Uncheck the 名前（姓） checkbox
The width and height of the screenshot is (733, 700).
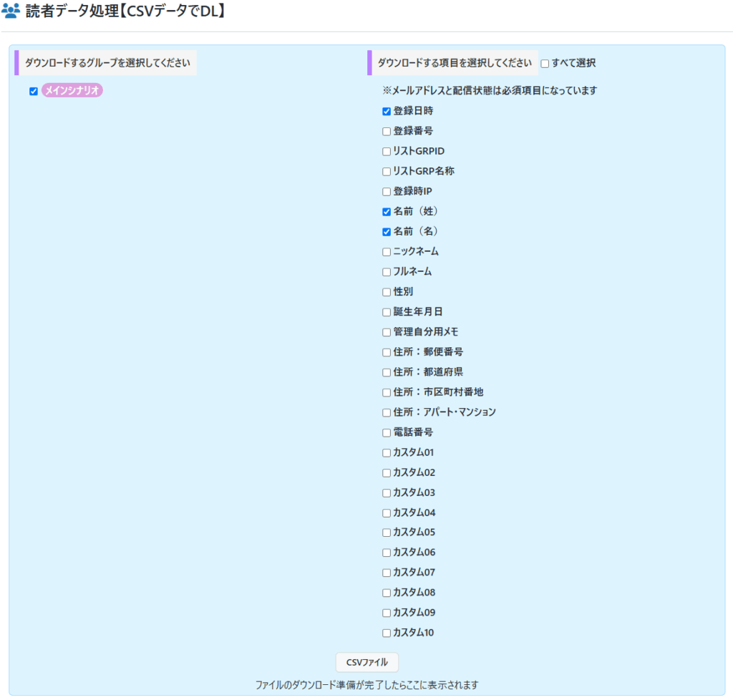[387, 212]
